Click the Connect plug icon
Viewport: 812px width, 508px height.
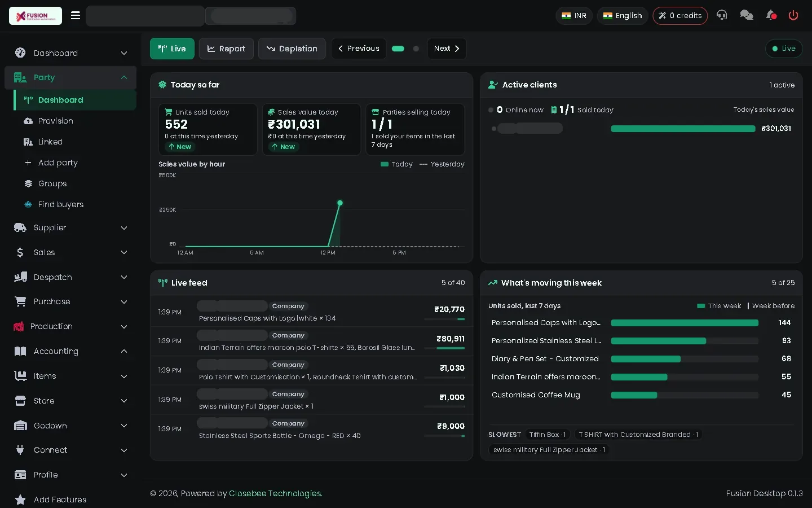pos(20,450)
